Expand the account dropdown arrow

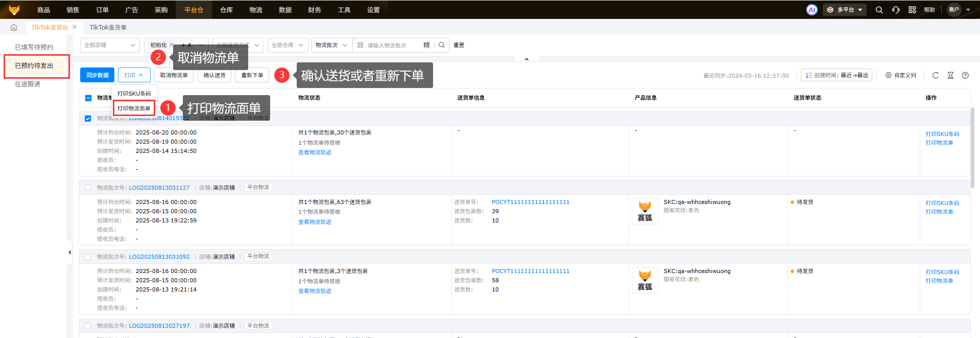[x=968, y=10]
